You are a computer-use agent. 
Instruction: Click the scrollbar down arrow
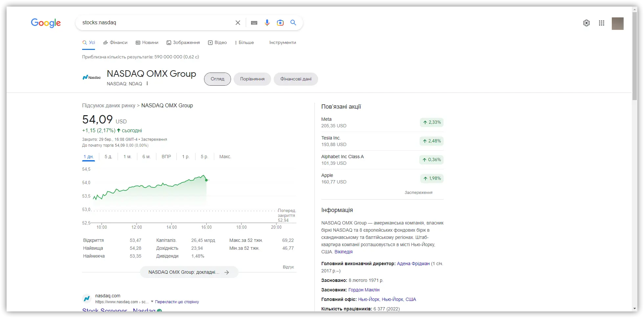click(635, 309)
